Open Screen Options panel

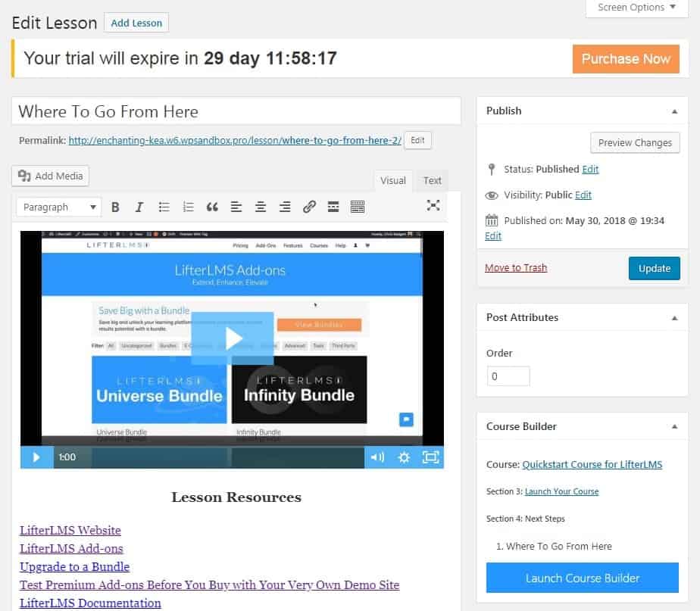point(636,8)
